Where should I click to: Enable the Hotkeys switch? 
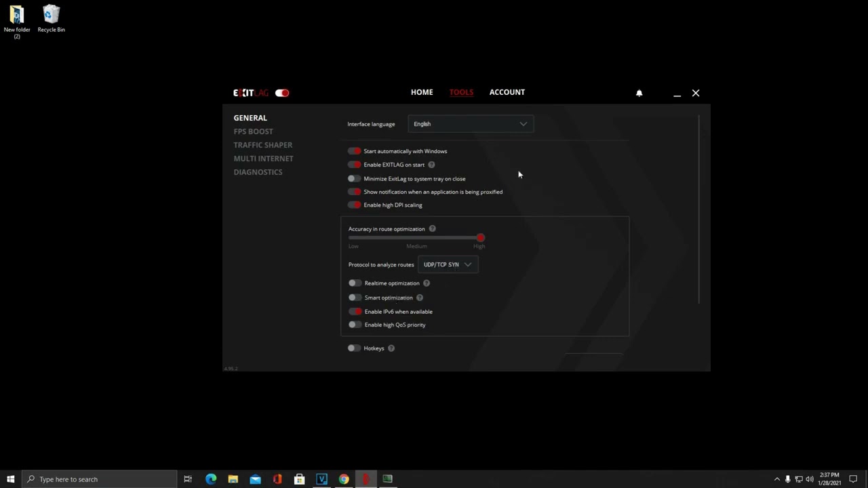[x=354, y=348]
